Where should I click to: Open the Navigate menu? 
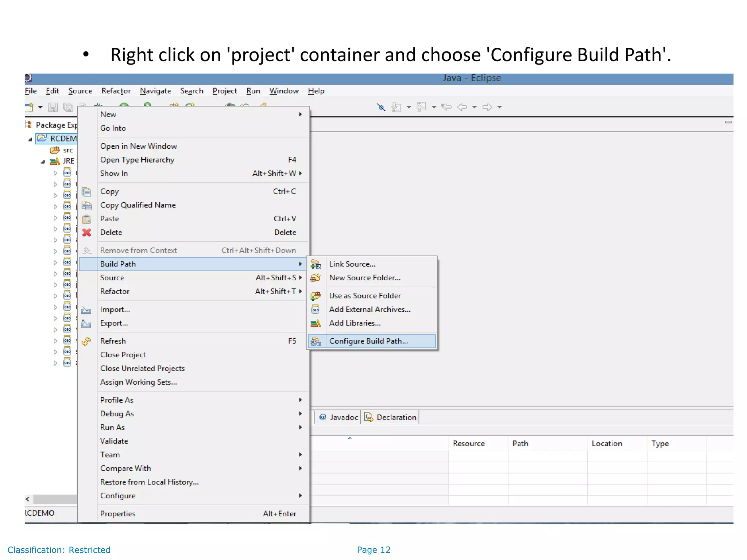pos(155,91)
